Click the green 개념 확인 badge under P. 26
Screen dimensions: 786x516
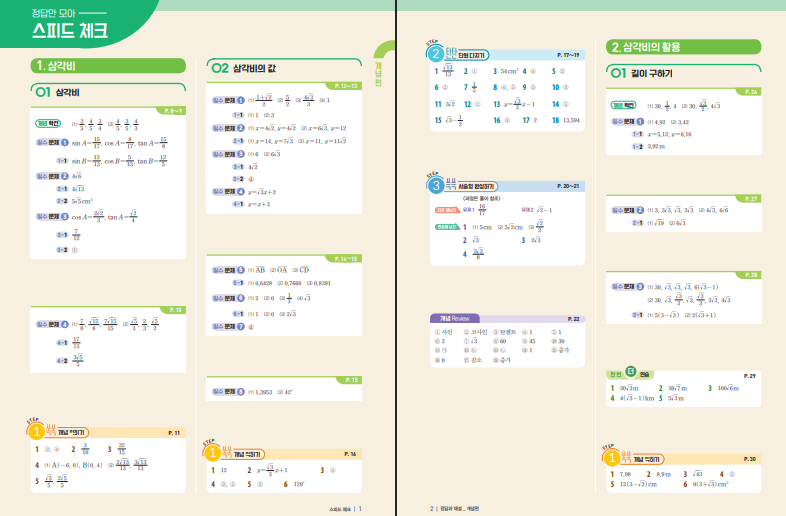pyautogui.click(x=625, y=104)
